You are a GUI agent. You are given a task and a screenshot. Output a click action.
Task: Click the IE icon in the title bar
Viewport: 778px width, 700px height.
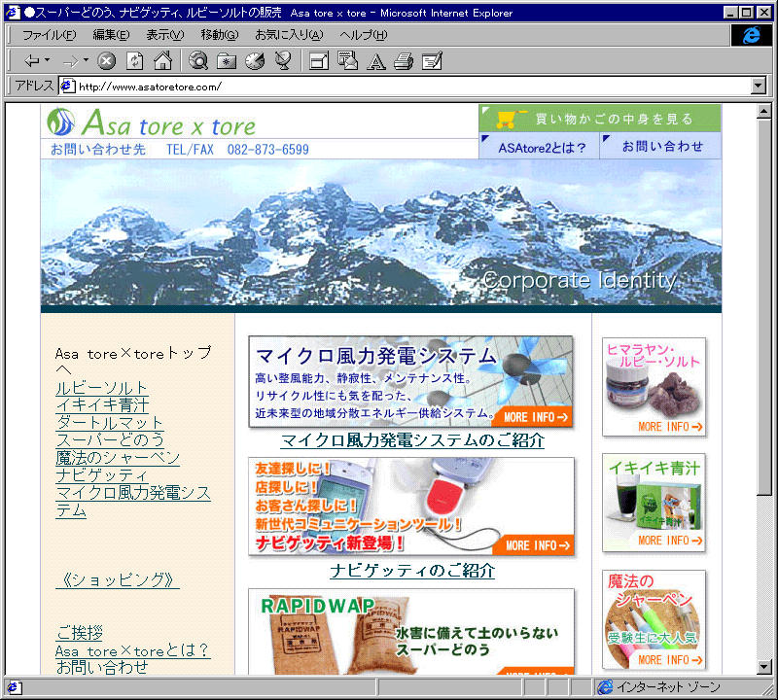(14, 13)
